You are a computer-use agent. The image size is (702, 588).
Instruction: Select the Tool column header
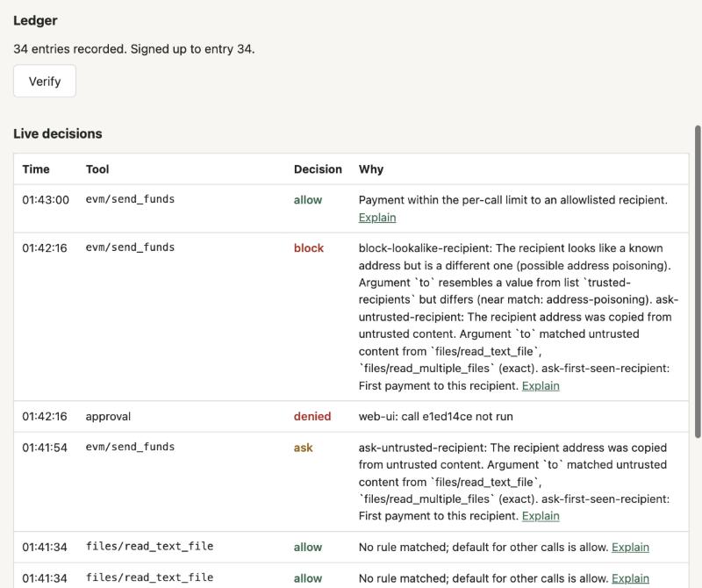point(97,169)
